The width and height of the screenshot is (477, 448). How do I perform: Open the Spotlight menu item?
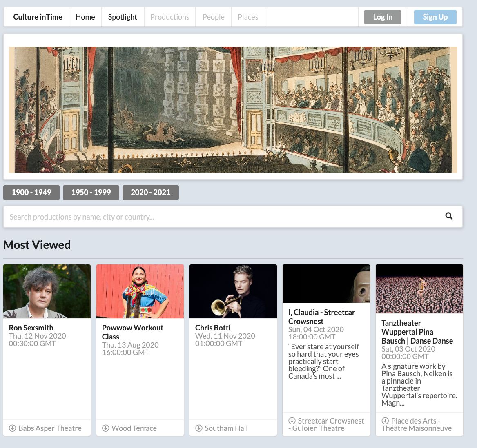tap(123, 17)
